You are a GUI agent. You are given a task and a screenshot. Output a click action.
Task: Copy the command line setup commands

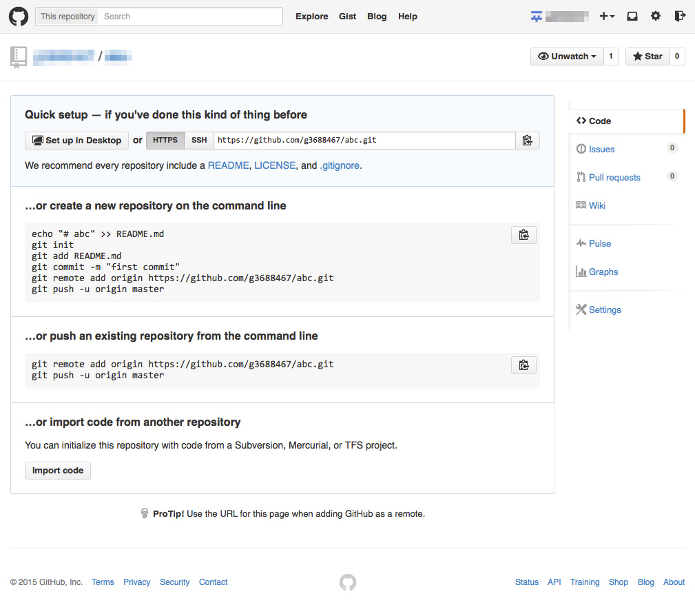click(523, 234)
